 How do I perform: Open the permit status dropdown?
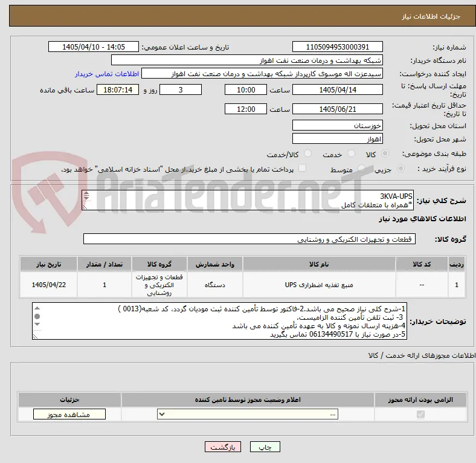[248, 415]
